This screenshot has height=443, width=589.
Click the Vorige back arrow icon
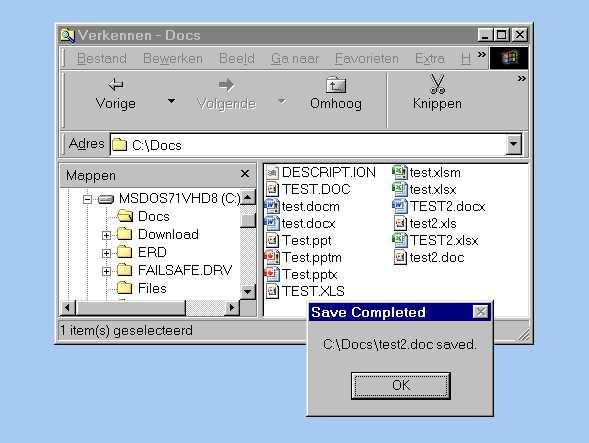coord(116,85)
